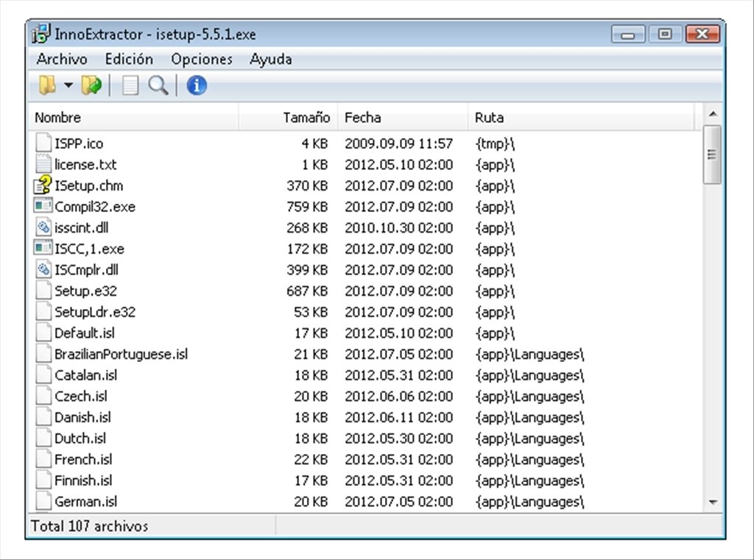The width and height of the screenshot is (754, 560).
Task: Select the file name German.isl
Action: [x=86, y=502]
